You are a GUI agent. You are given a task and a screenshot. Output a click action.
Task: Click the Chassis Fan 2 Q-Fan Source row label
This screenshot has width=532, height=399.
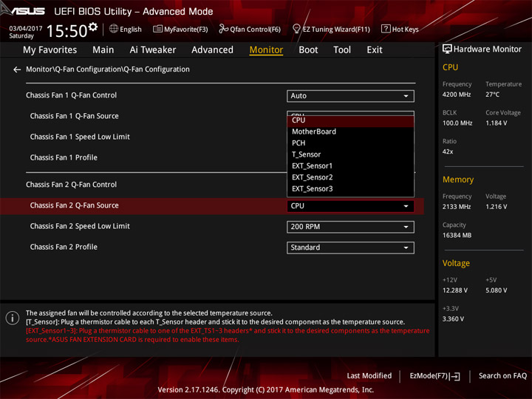pyautogui.click(x=75, y=205)
